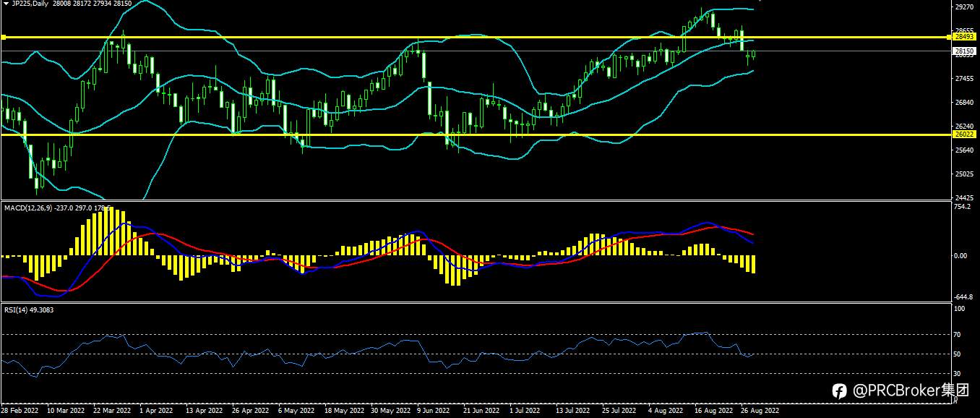Click the 18 May 2022 date label
980x418 pixels.
pos(344,410)
